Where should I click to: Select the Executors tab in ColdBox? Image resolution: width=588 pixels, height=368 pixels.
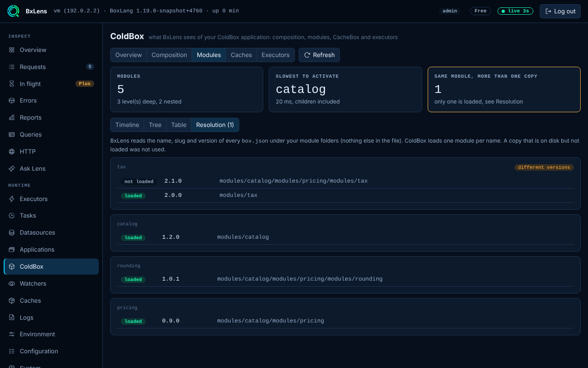[x=276, y=55]
